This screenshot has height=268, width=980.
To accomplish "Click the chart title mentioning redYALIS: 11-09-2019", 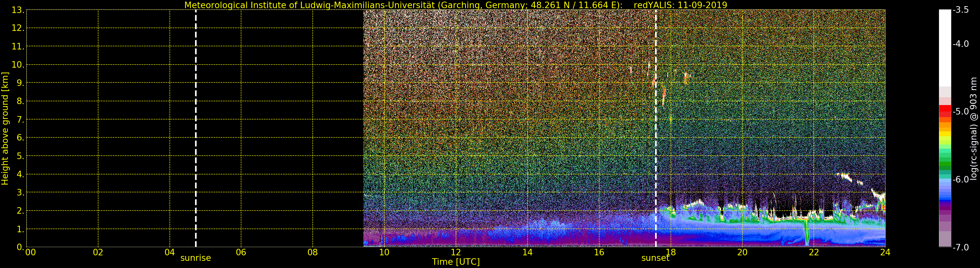I will (456, 5).
